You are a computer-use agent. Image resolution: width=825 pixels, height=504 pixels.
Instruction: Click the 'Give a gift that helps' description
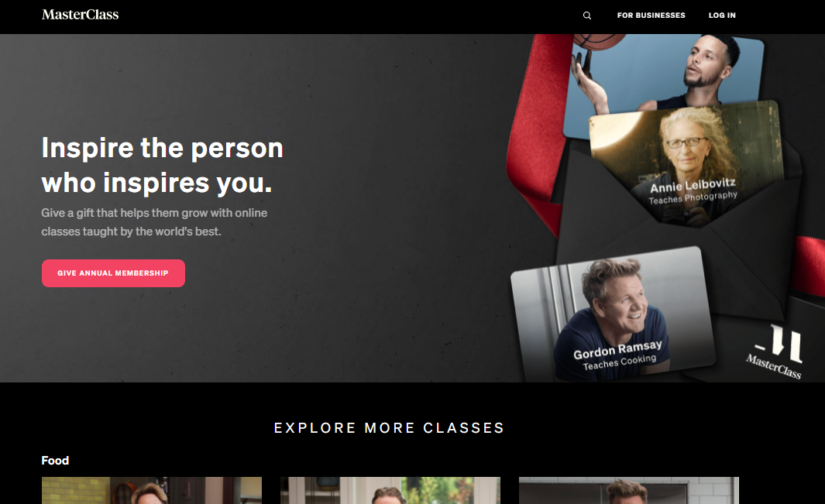coord(154,222)
